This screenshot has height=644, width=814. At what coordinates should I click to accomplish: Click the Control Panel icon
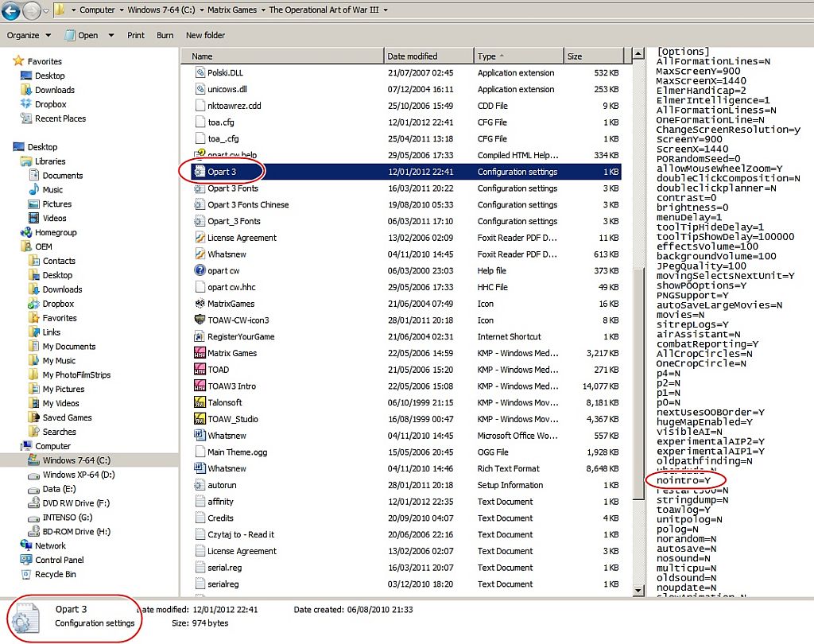click(26, 560)
